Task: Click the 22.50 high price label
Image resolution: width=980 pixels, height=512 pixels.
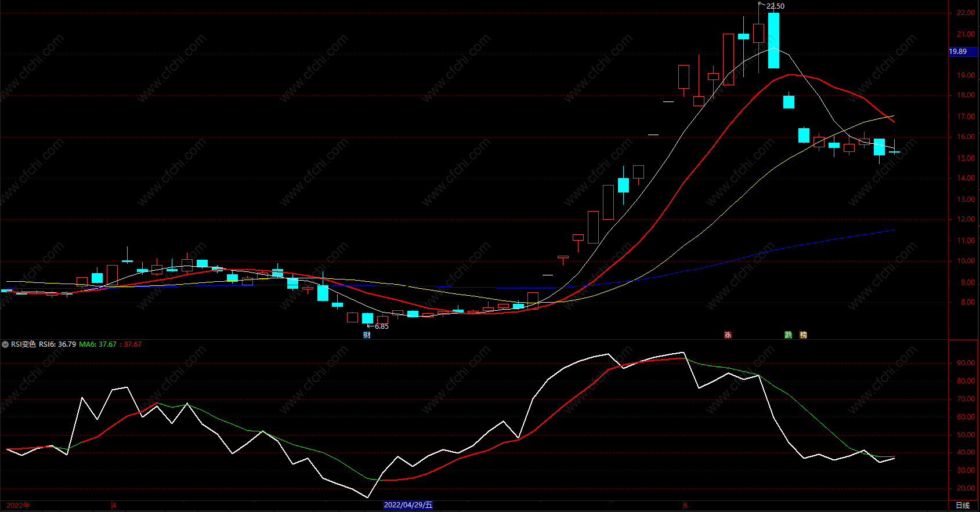Action: click(775, 6)
